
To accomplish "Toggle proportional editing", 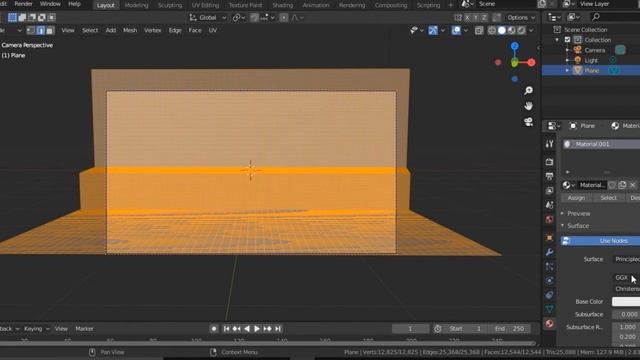I will click(x=284, y=18).
